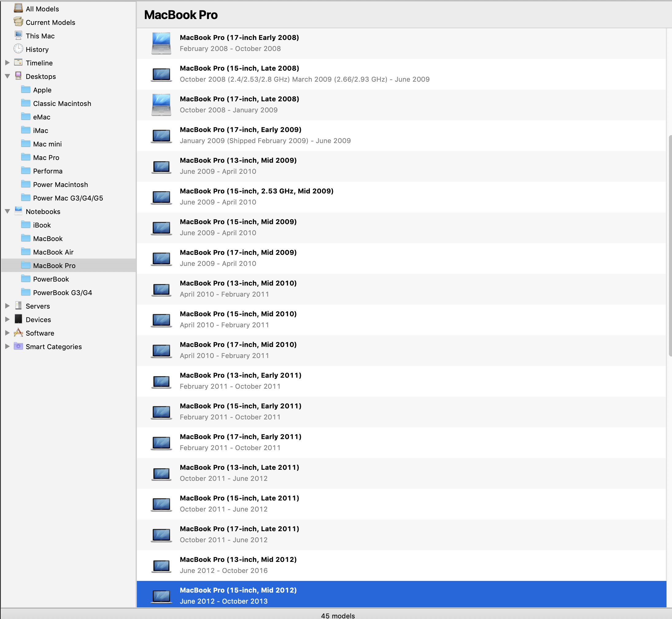Select MacBook Pro (15-inch, 2.53 GHz, Mid 2009)
This screenshot has width=672, height=619.
click(401, 197)
